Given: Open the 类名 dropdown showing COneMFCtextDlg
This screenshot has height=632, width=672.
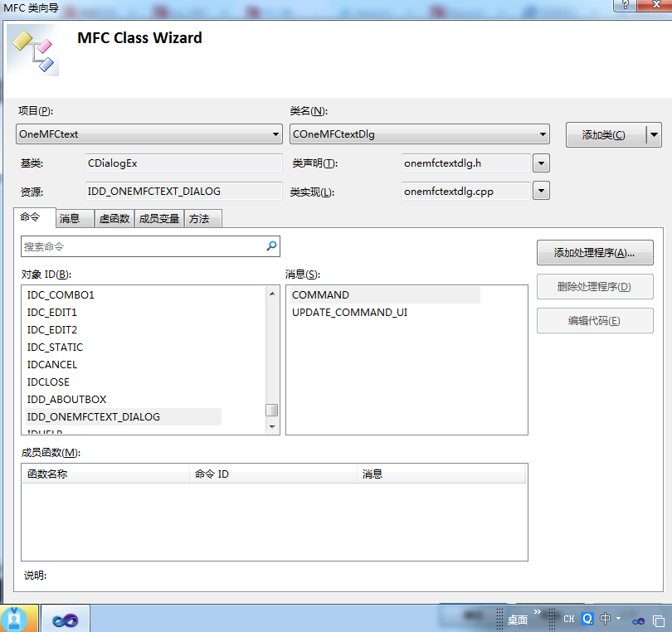Looking at the screenshot, I should [545, 134].
